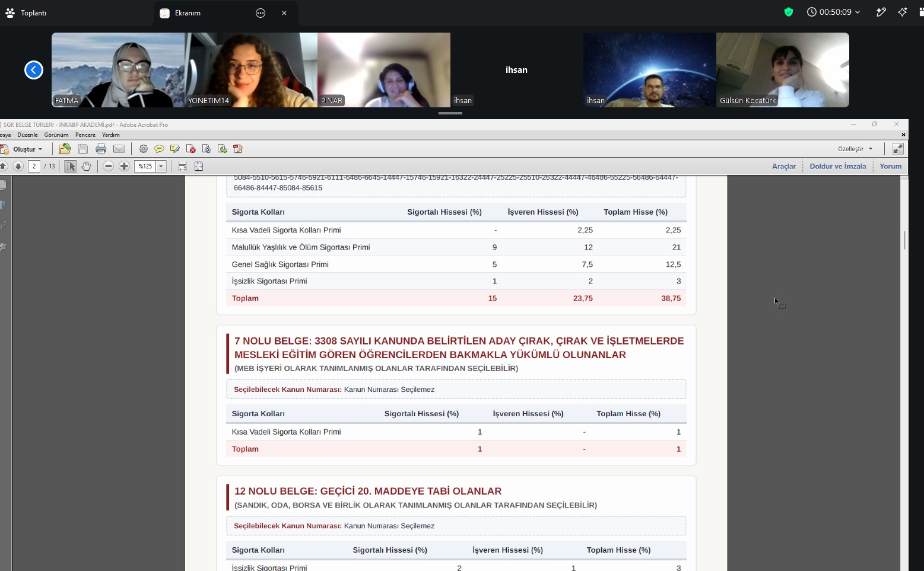Open the sign document icon
Screen dimensions: 924x571
click(238, 149)
